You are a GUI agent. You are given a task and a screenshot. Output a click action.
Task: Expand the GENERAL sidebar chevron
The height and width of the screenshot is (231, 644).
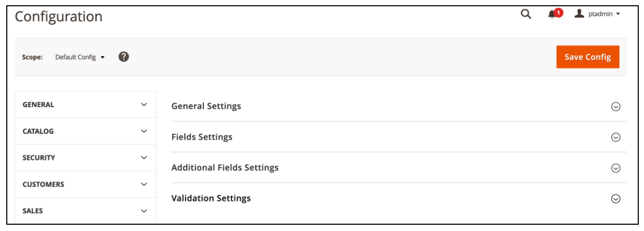144,105
